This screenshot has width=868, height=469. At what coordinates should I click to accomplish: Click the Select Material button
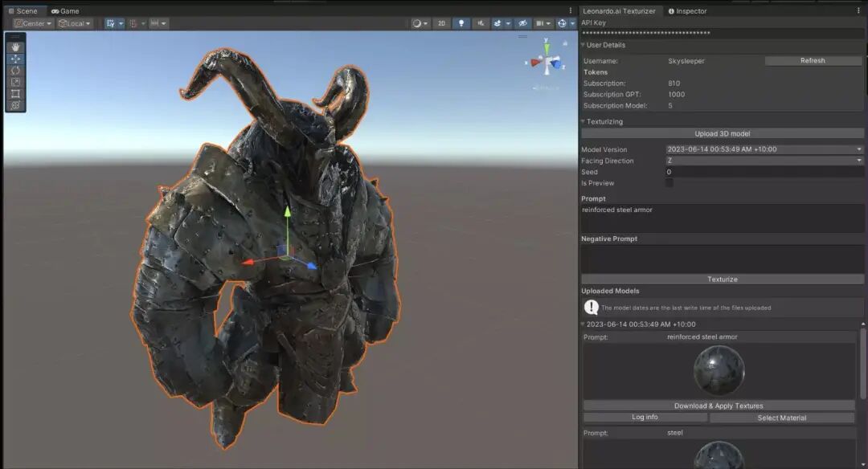point(782,418)
